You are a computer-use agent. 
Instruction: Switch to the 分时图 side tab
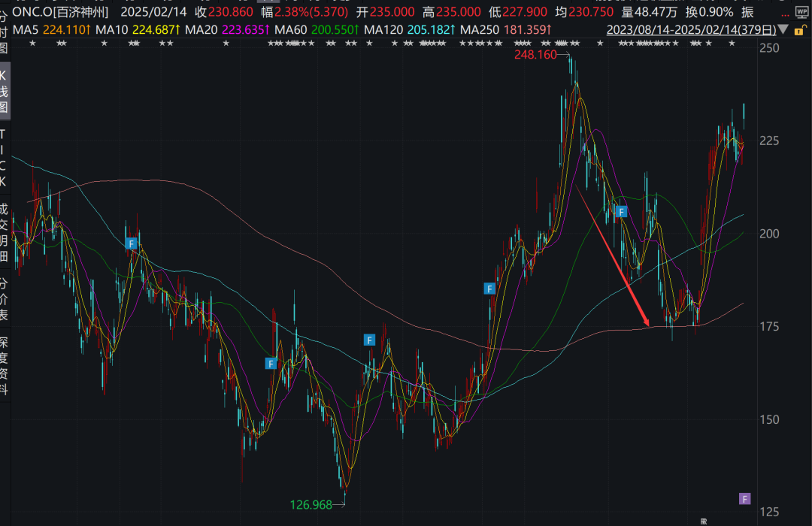click(x=5, y=32)
